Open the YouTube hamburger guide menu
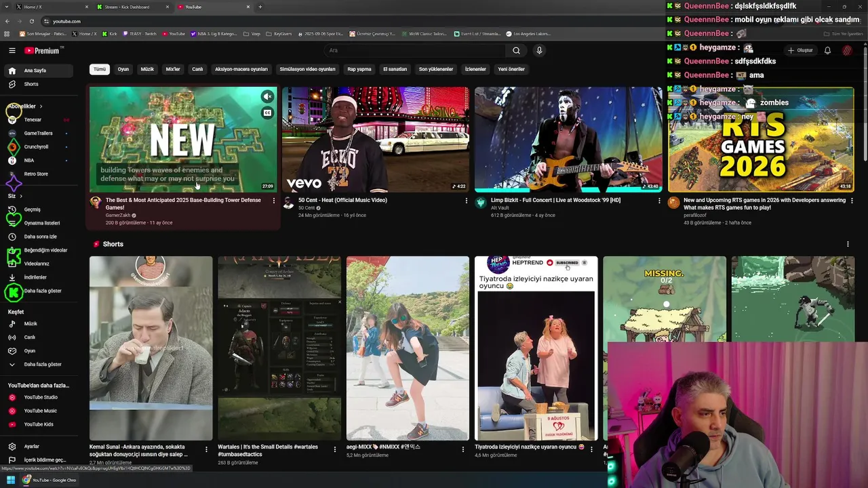 (12, 51)
